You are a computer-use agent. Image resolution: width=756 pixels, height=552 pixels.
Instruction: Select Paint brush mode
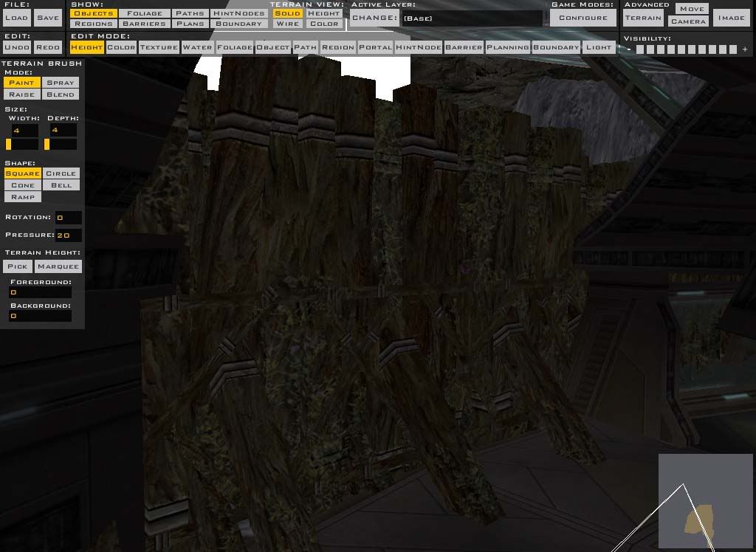(x=21, y=83)
